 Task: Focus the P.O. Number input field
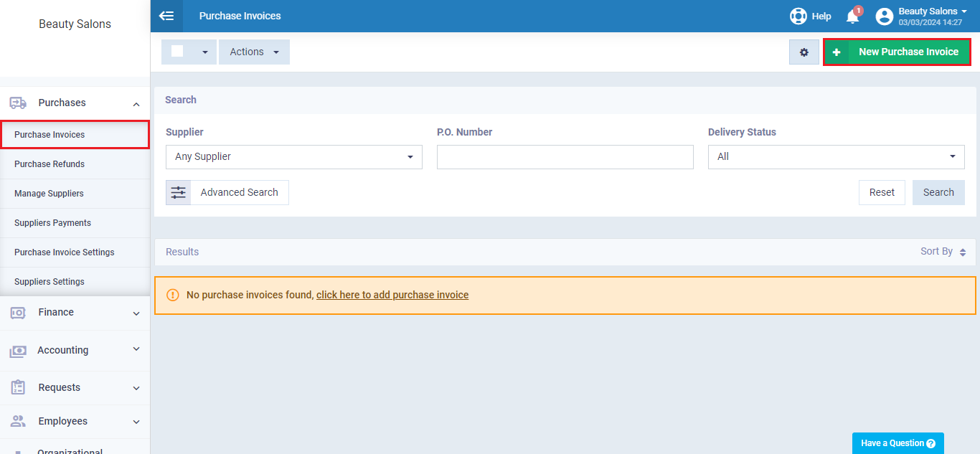point(565,157)
